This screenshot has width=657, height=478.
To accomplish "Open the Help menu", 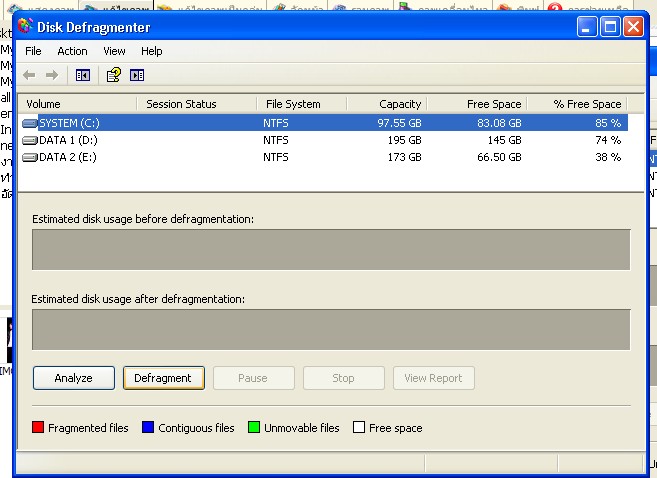I will 151,51.
